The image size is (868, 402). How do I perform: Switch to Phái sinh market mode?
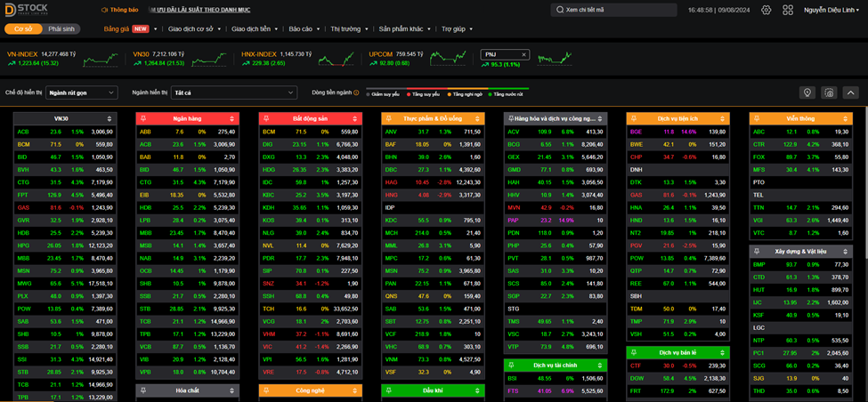click(61, 28)
